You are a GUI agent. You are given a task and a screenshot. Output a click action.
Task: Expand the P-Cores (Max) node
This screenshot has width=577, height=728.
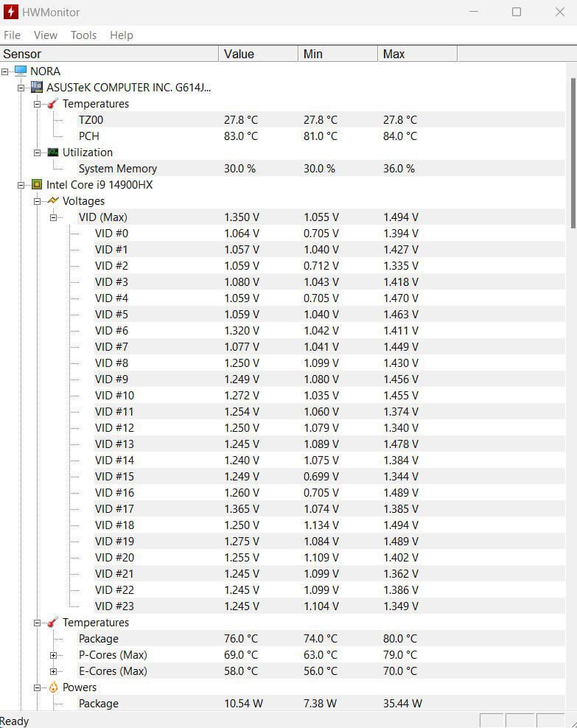(x=53, y=656)
